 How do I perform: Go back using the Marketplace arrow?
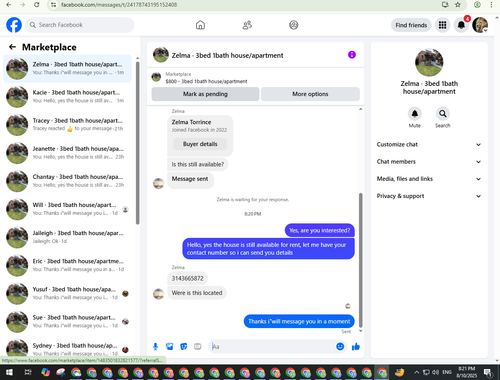12,47
